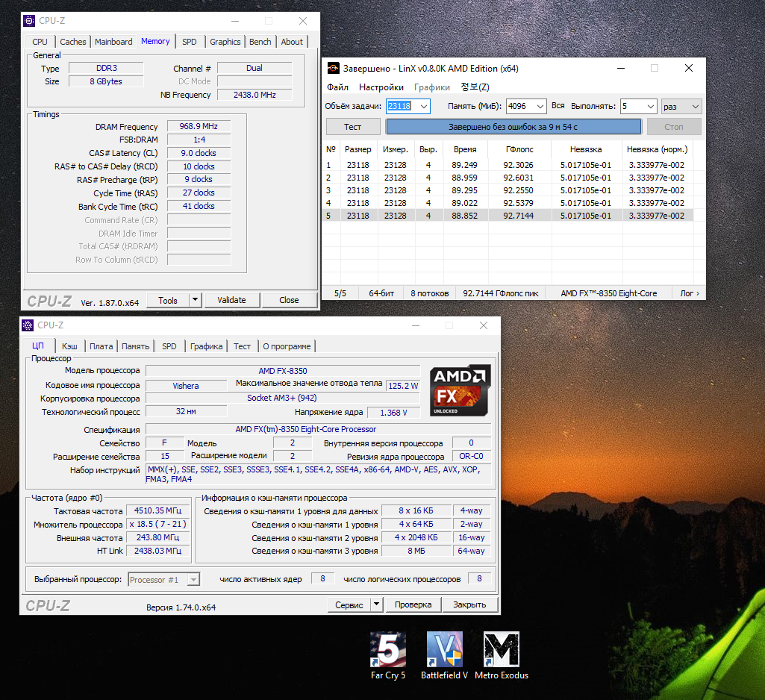The height and width of the screenshot is (700, 765).
Task: Open Плата tab in lower CPU-Z
Action: (x=101, y=346)
